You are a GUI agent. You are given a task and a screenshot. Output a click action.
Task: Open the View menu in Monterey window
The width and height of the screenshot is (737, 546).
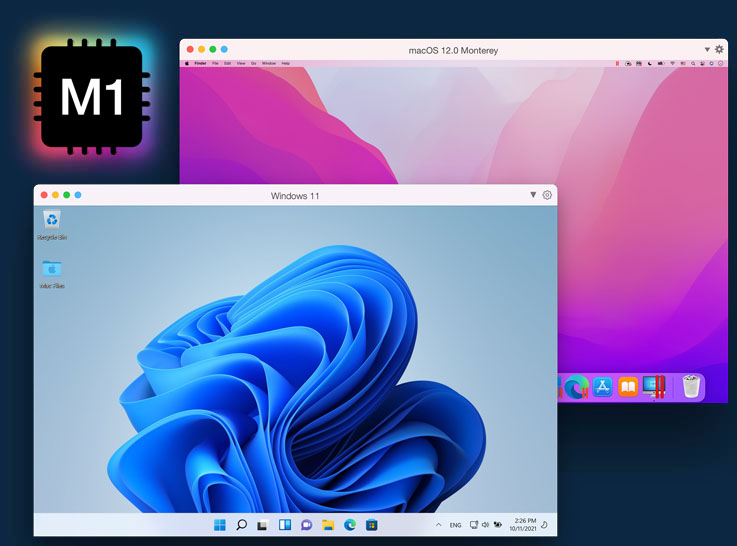pos(241,63)
